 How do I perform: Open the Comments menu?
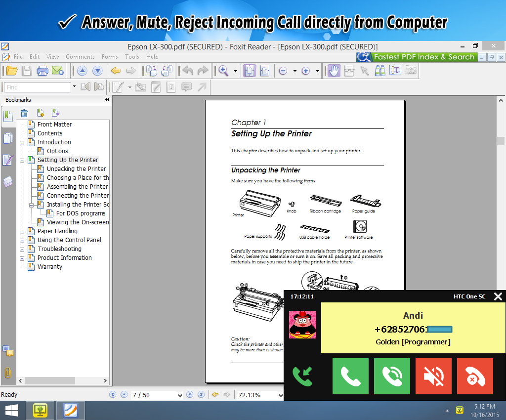(x=80, y=57)
